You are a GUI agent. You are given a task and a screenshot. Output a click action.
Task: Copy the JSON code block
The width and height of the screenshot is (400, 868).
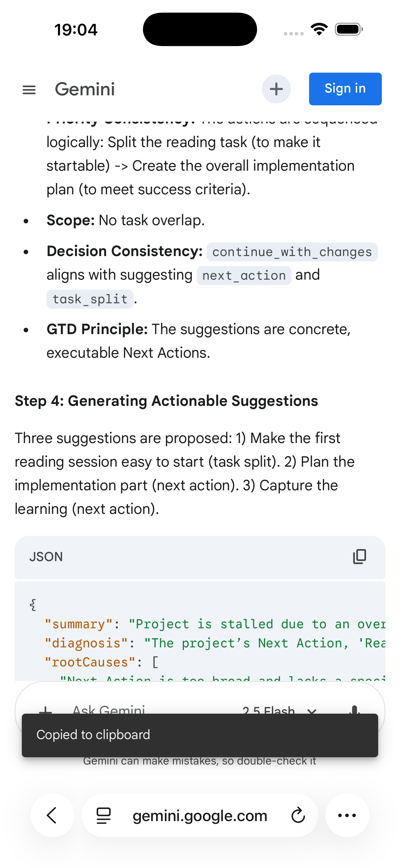pos(359,557)
